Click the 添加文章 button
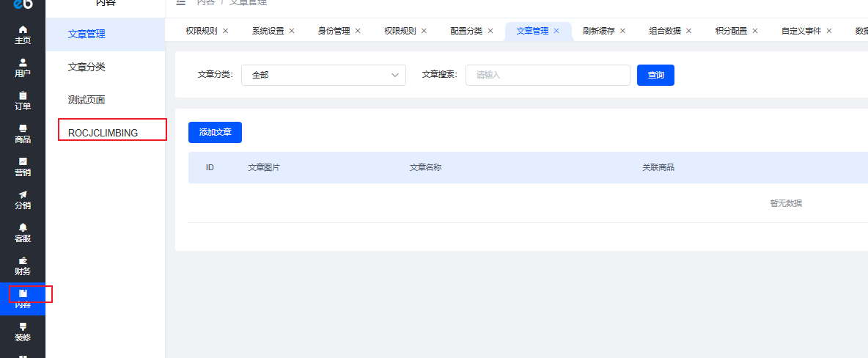The height and width of the screenshot is (358, 868). click(x=215, y=132)
